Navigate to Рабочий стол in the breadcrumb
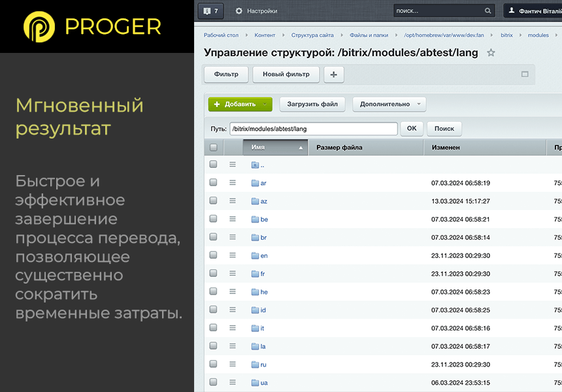This screenshot has width=562, height=392. point(222,35)
